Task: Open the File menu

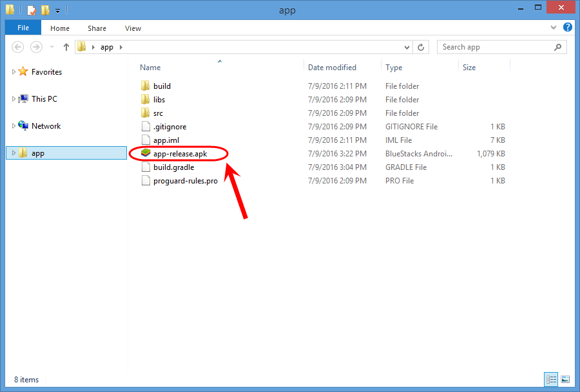Action: click(23, 28)
